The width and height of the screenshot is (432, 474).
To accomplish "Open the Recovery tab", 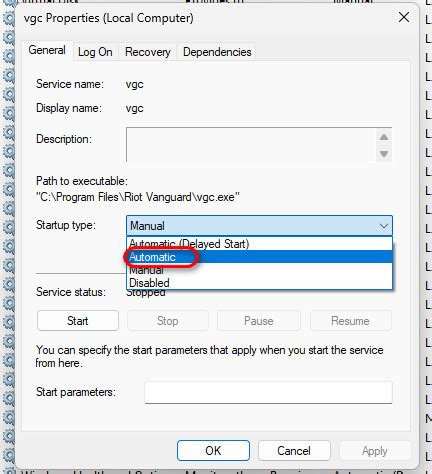I will [147, 52].
